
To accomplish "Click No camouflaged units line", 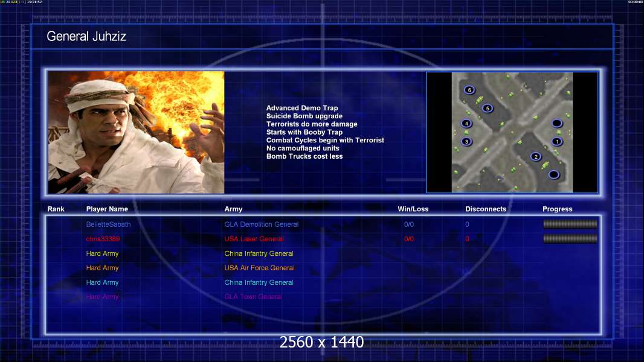I will [303, 148].
